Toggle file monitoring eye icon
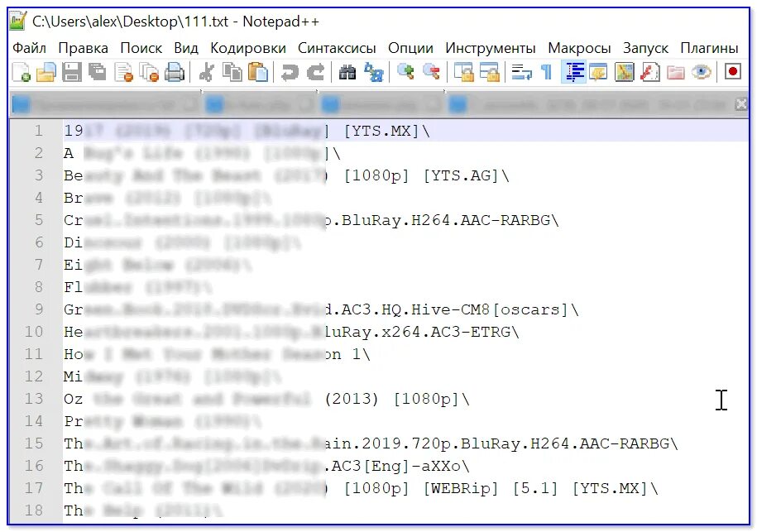 point(701,73)
